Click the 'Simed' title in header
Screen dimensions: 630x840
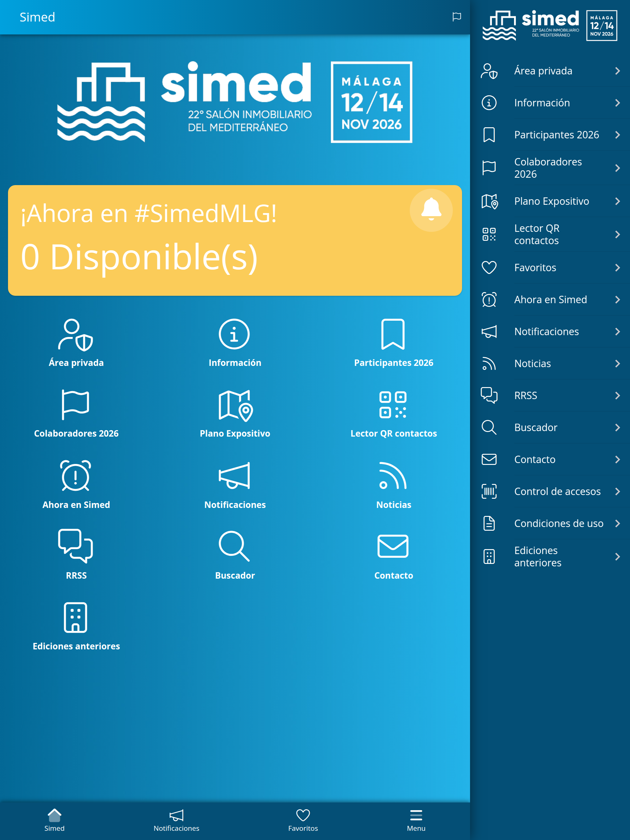[37, 17]
